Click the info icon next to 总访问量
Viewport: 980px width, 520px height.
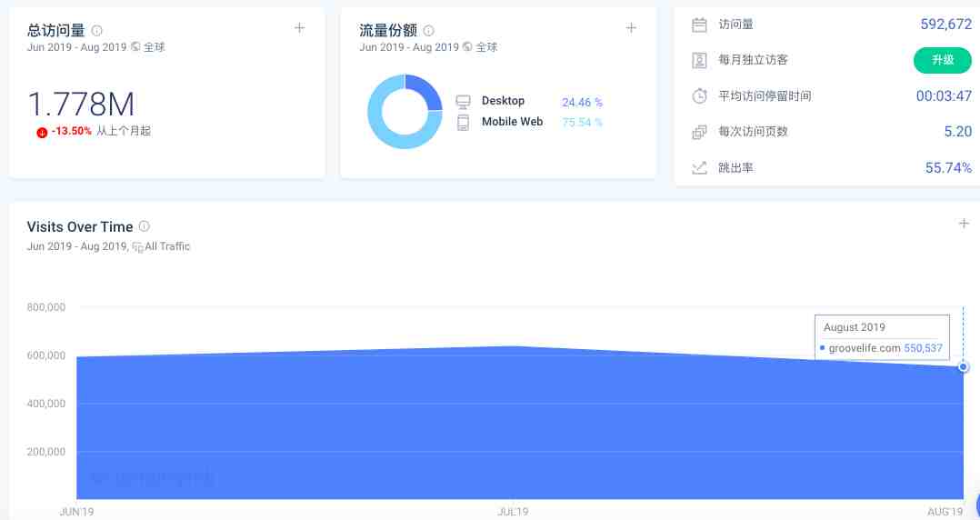[x=97, y=30]
